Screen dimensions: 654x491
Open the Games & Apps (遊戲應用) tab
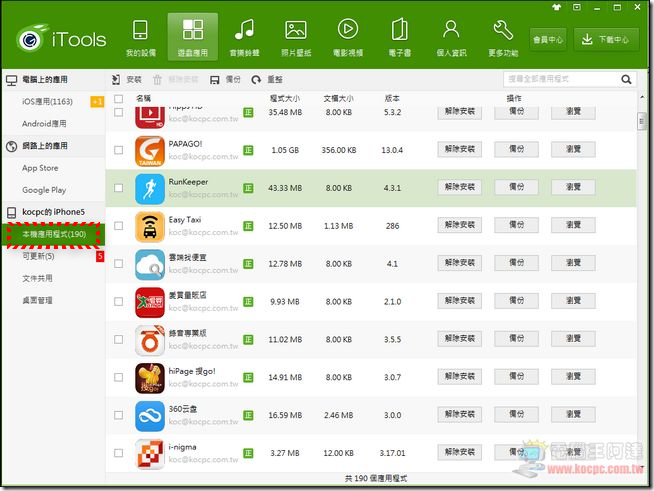click(x=193, y=38)
